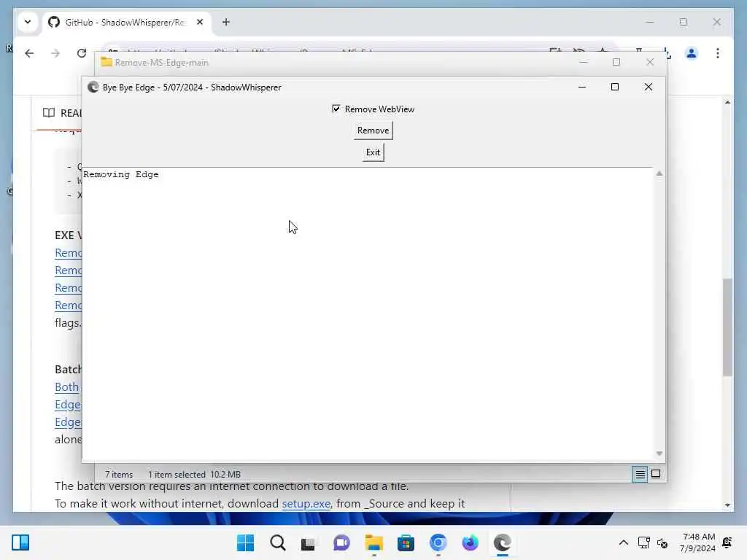The width and height of the screenshot is (747, 560).
Task: Uncheck the Remove WebView checkbox
Action: (x=336, y=109)
